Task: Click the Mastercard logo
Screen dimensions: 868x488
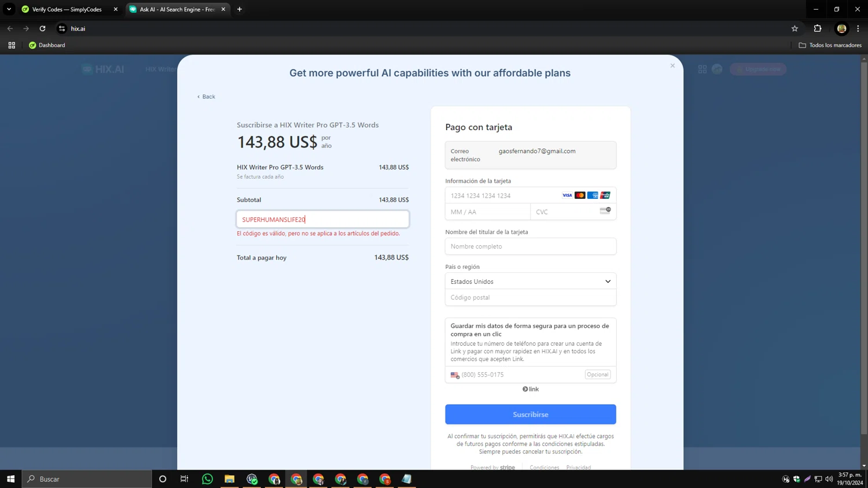Action: (x=580, y=195)
